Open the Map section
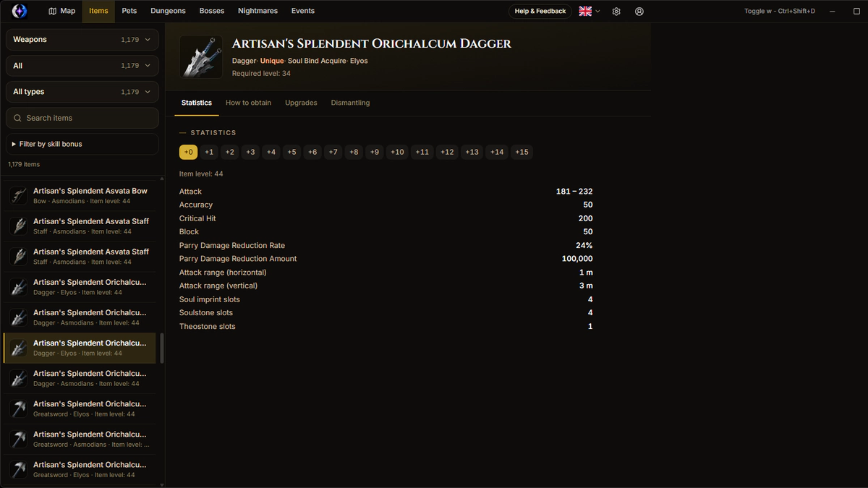 62,11
